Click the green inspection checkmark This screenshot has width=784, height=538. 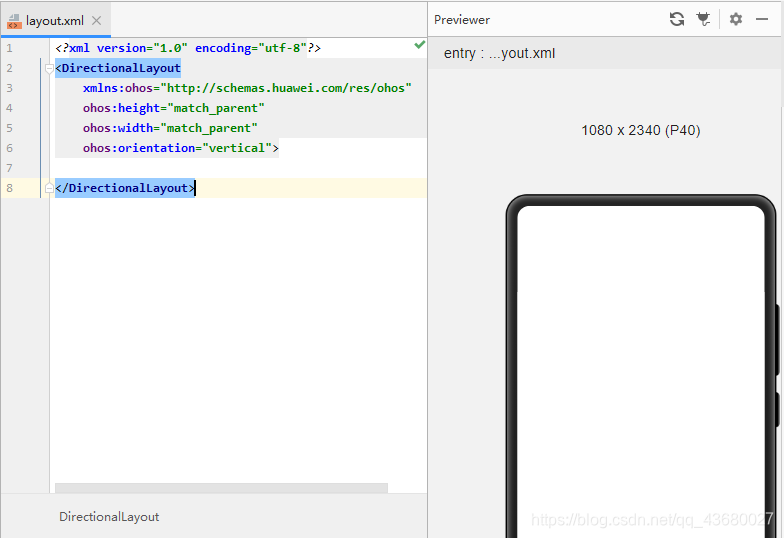420,45
